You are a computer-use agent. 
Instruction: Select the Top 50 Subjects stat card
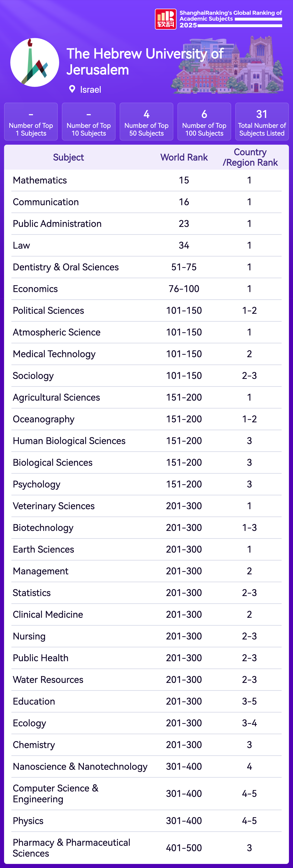pos(146,122)
